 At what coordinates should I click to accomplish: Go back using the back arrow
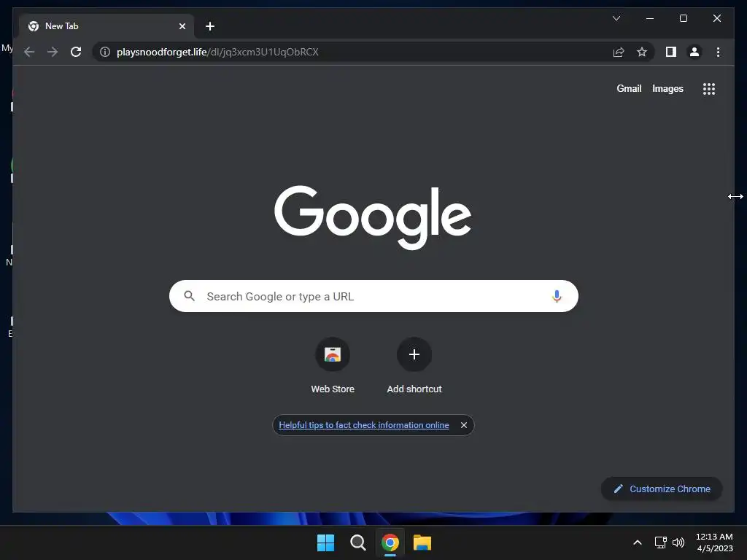(29, 52)
